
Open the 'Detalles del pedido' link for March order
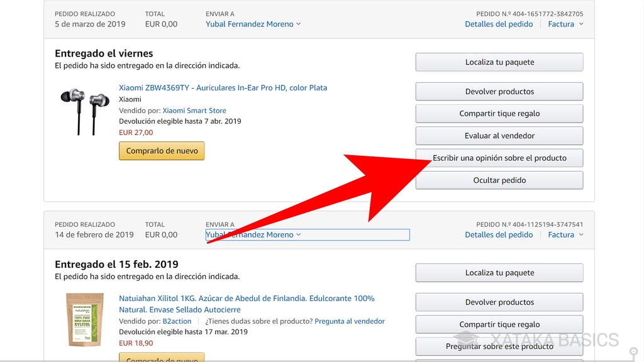pos(499,23)
